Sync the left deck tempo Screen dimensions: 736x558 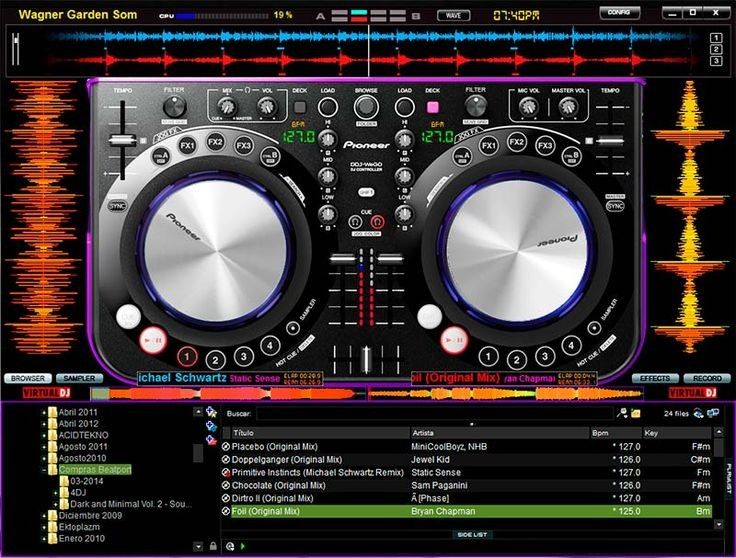click(117, 206)
